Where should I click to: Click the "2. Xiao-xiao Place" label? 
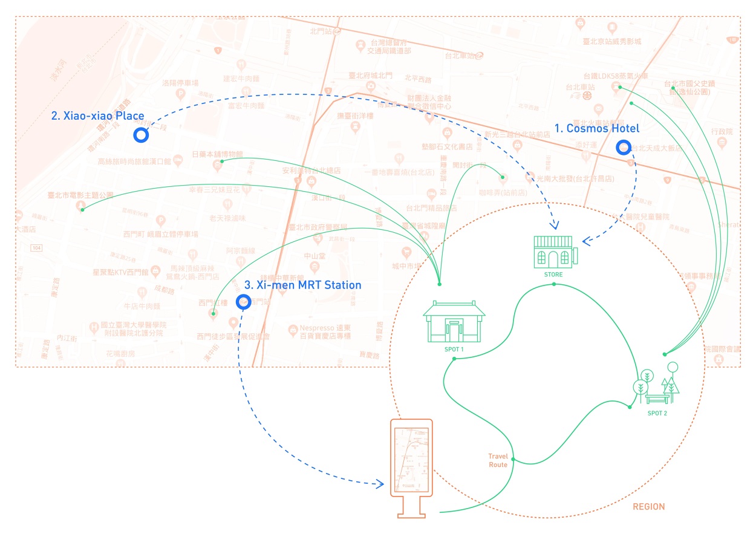tap(97, 116)
